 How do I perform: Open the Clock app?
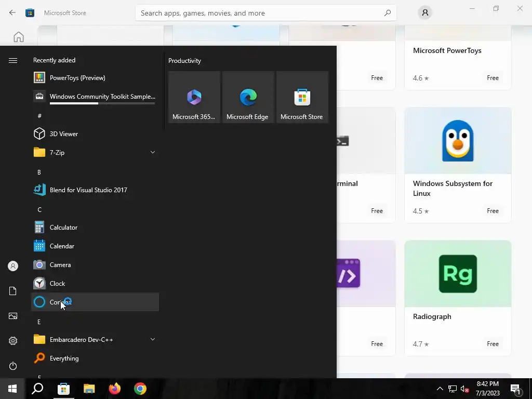click(x=95, y=283)
